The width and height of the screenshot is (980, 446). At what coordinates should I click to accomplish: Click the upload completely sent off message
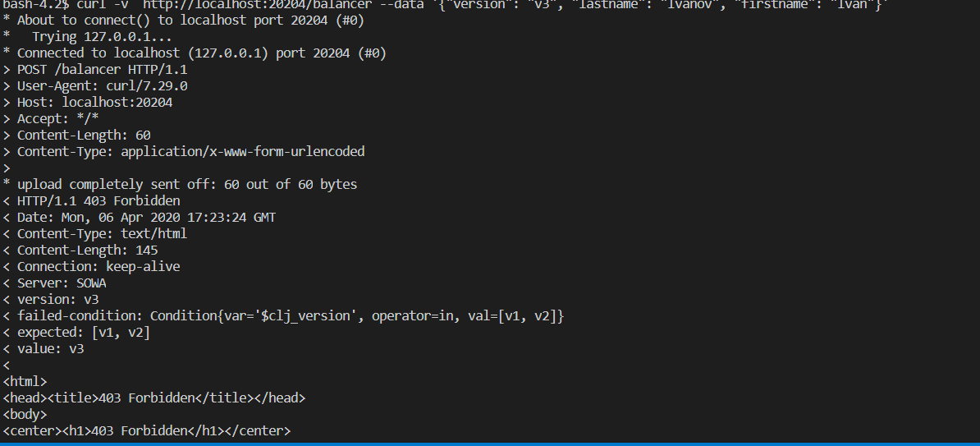180,185
